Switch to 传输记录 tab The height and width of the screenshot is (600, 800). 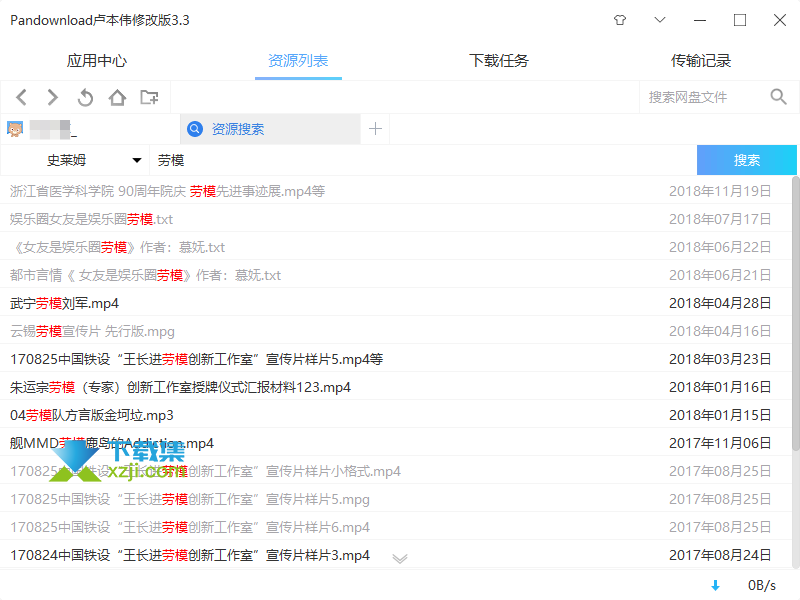[x=701, y=61]
